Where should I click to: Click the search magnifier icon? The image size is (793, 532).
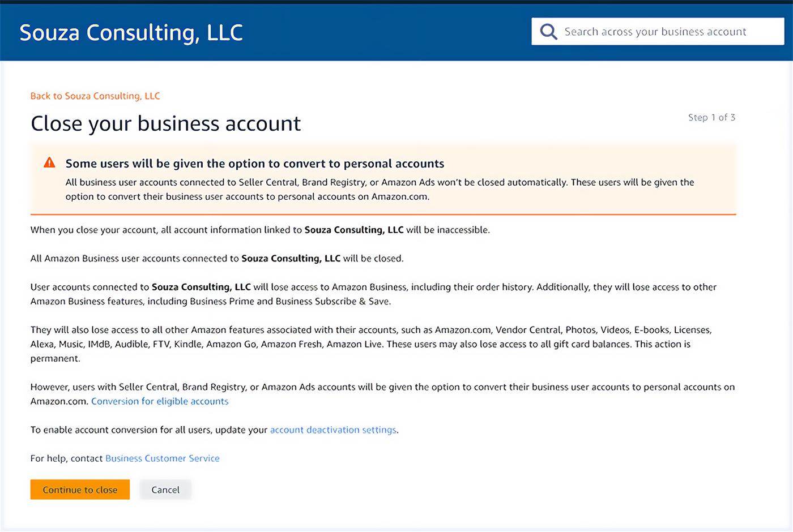[x=548, y=32]
